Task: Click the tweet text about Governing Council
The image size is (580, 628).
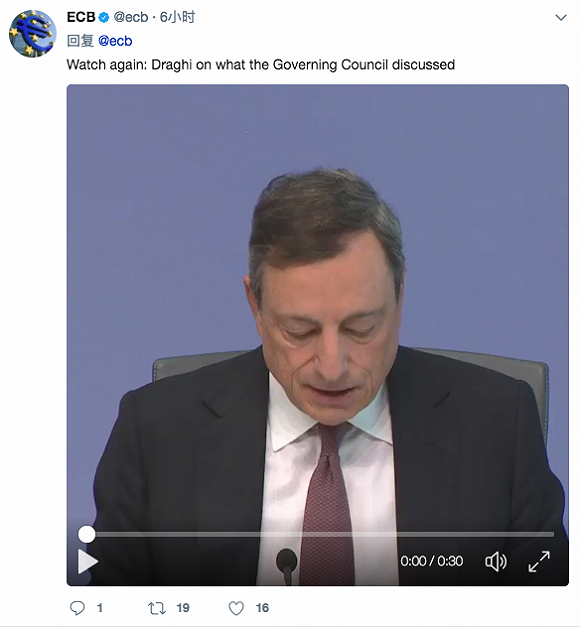Action: point(261,65)
